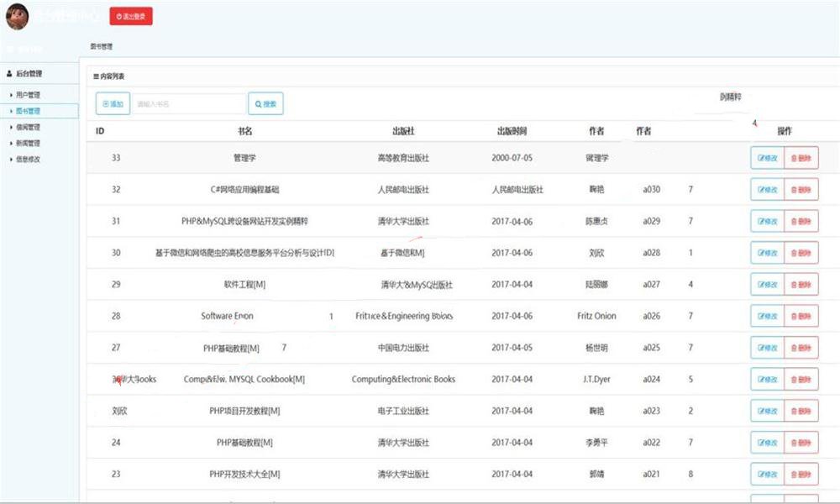Edit the row with ID 29
The image size is (840, 504).
tap(767, 285)
